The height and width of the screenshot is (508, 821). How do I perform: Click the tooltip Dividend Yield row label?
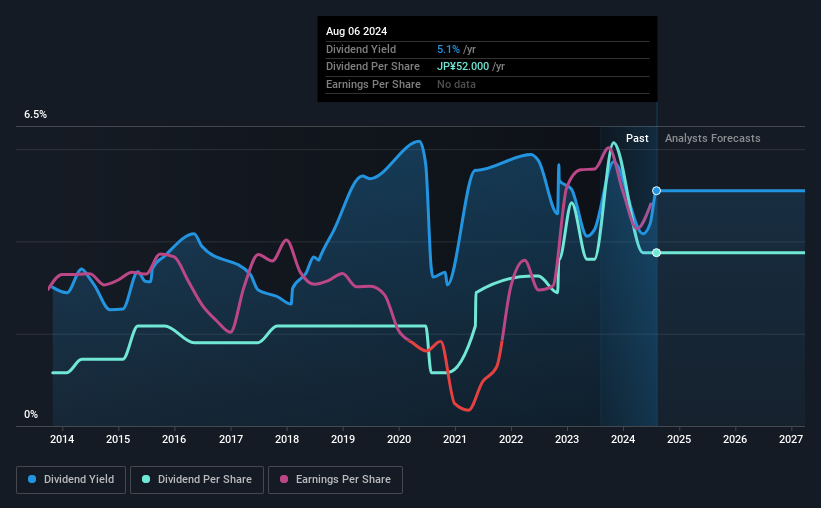pos(361,49)
